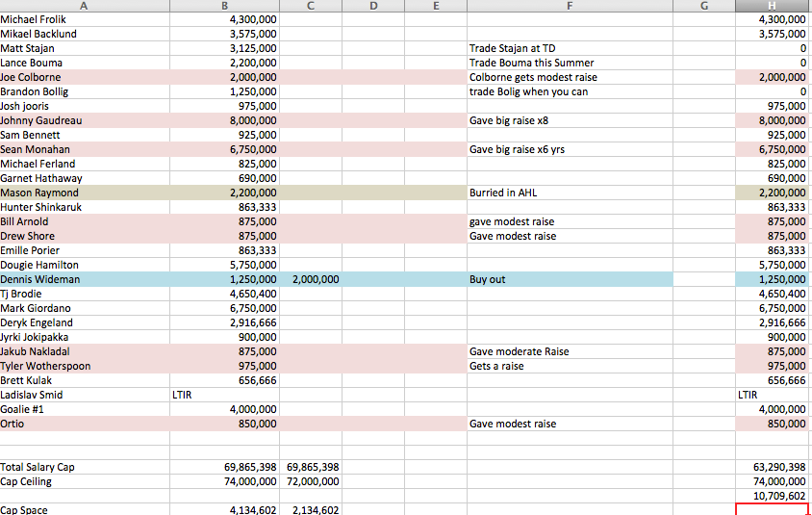This screenshot has width=812, height=515.
Task: Select the Ladislav Smid name cell
Action: 85,395
